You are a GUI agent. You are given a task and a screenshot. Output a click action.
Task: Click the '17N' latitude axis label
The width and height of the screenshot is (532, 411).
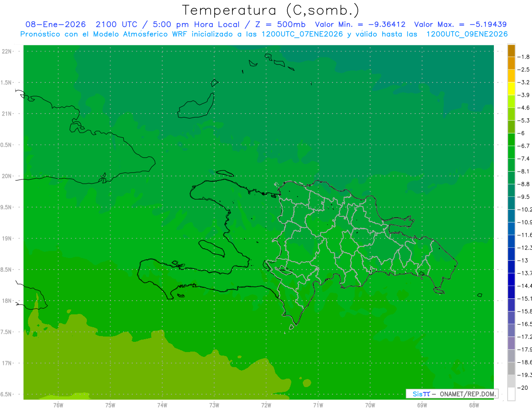pyautogui.click(x=7, y=363)
